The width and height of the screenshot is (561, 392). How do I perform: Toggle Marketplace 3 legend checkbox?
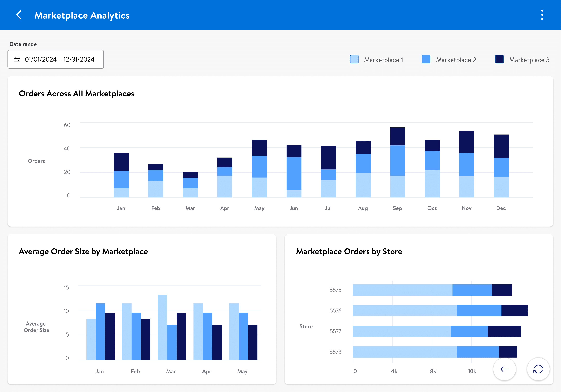(x=499, y=59)
